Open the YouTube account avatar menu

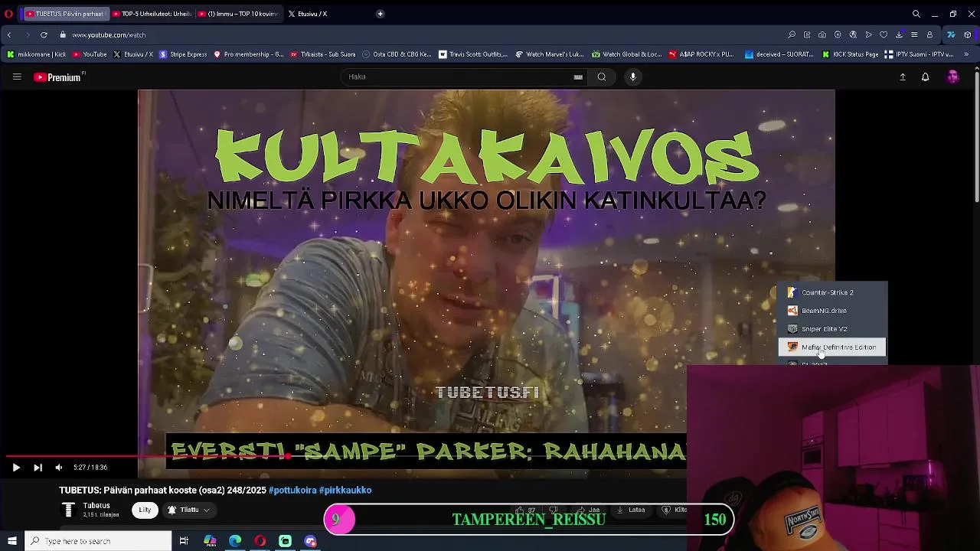[x=952, y=77]
